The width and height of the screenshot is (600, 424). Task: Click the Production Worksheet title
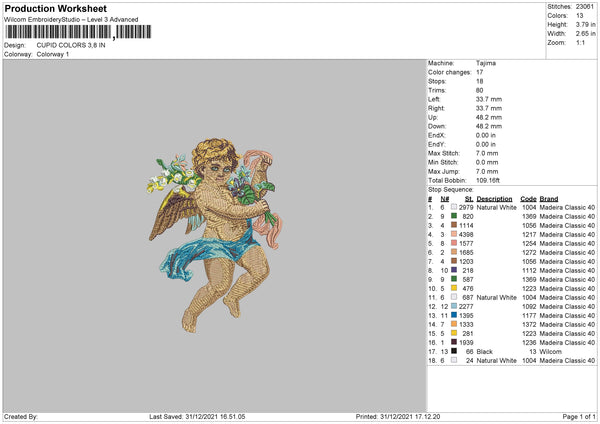tap(55, 8)
